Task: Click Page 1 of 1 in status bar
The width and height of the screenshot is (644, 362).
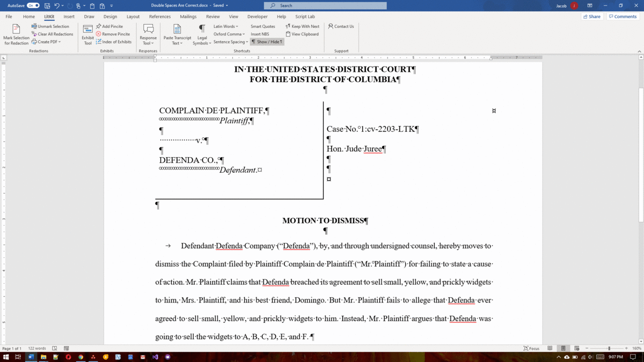Action: pyautogui.click(x=12, y=349)
